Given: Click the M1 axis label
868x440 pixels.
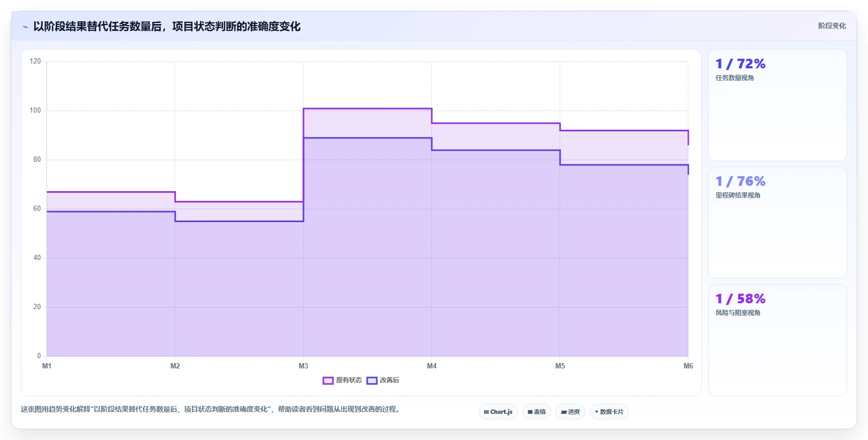Looking at the screenshot, I should (x=47, y=366).
